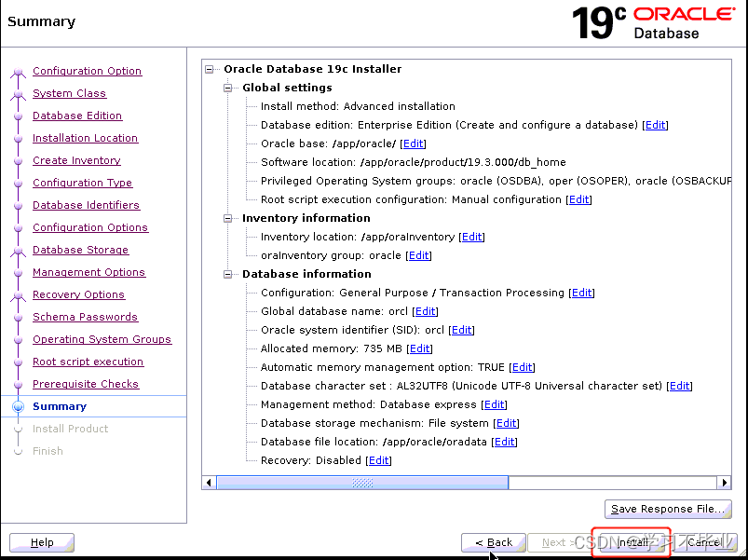Collapse the Global settings branch
This screenshot has width=748, height=560.
228,88
